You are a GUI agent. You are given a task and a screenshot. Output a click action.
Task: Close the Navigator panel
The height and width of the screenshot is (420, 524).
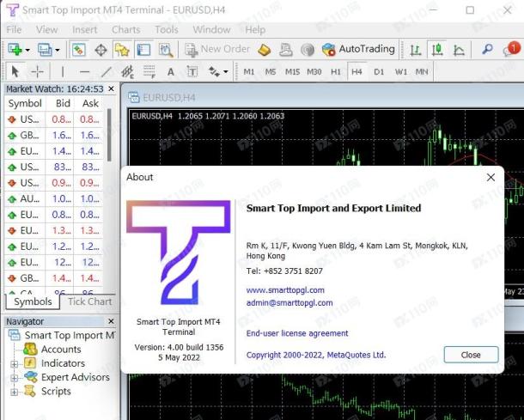pyautogui.click(x=112, y=321)
